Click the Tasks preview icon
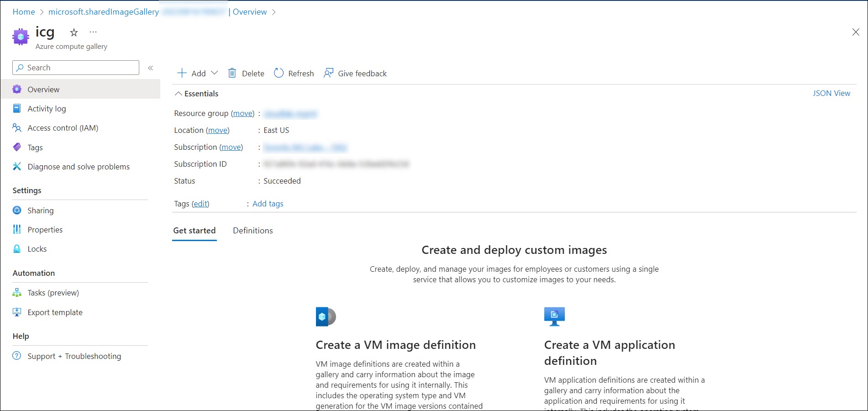The height and width of the screenshot is (411, 868). coord(17,293)
